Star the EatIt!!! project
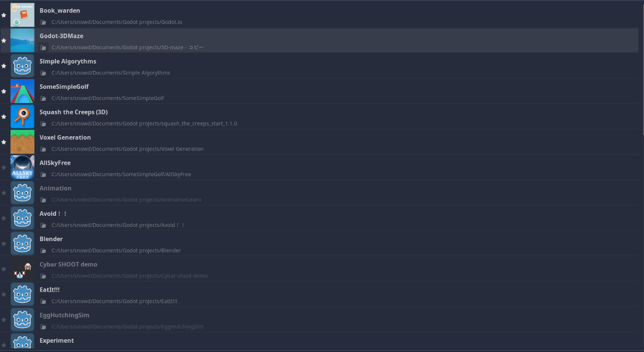 click(4, 294)
